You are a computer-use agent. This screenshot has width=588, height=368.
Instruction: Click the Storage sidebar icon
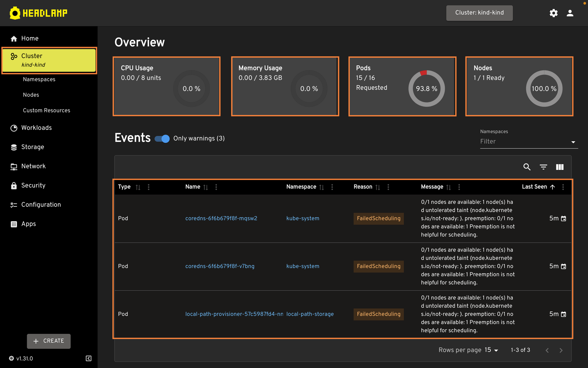(14, 147)
